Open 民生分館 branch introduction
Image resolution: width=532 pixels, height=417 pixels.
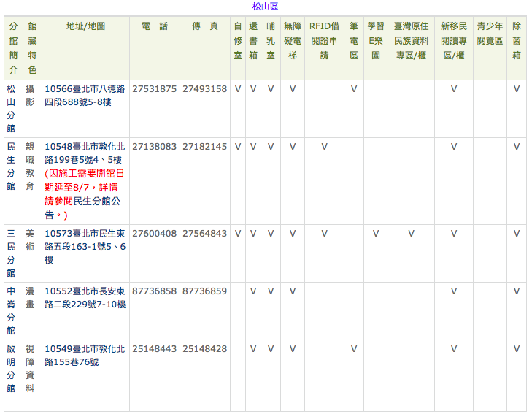click(11, 167)
